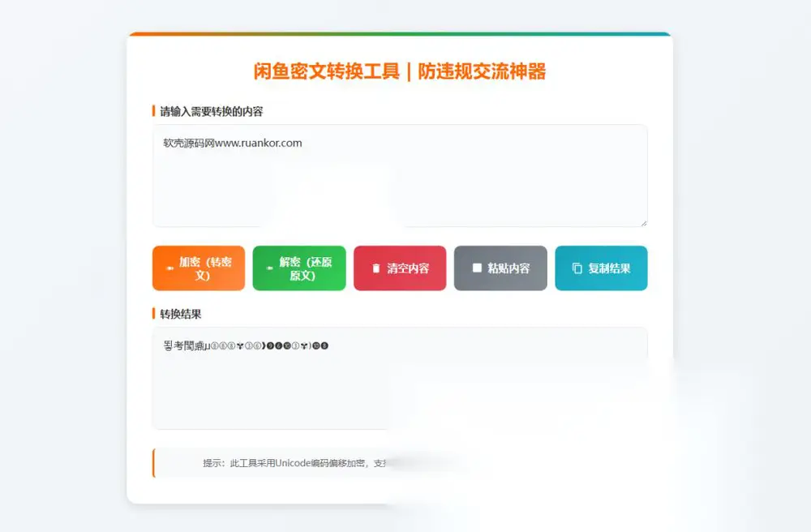Screen dimensions: 811x532
Task: Click the 提示 Unicode编码偏移加密 hint text
Action: [x=295, y=463]
